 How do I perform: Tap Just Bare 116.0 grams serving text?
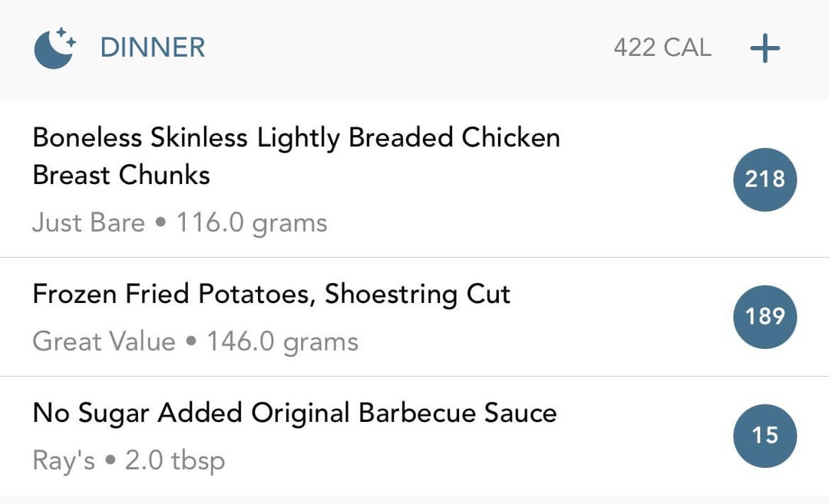[180, 223]
